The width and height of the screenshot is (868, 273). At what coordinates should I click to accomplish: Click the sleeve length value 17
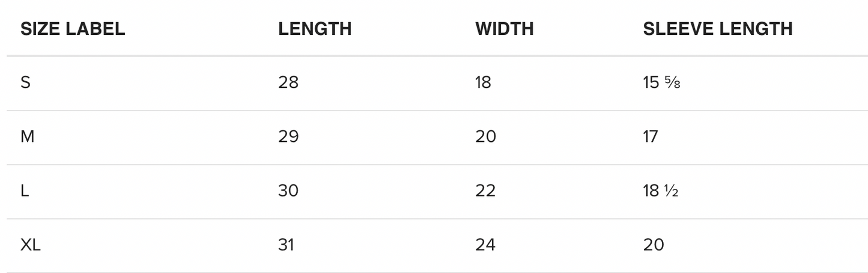651,136
